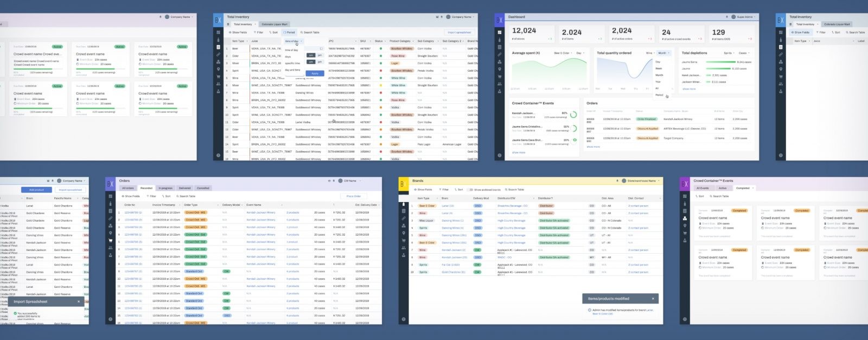Open dashboard icon in center Total Inventory sidebar
868x340 pixels.
[x=218, y=32]
